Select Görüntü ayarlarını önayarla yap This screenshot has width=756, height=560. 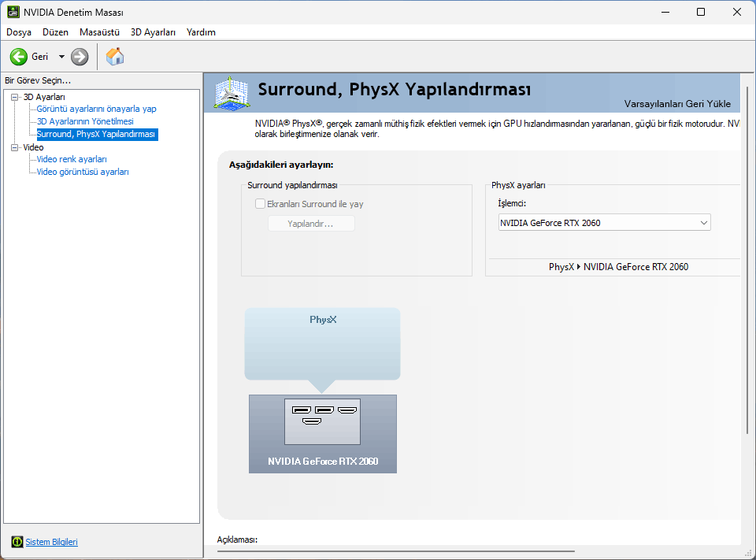[x=96, y=109]
